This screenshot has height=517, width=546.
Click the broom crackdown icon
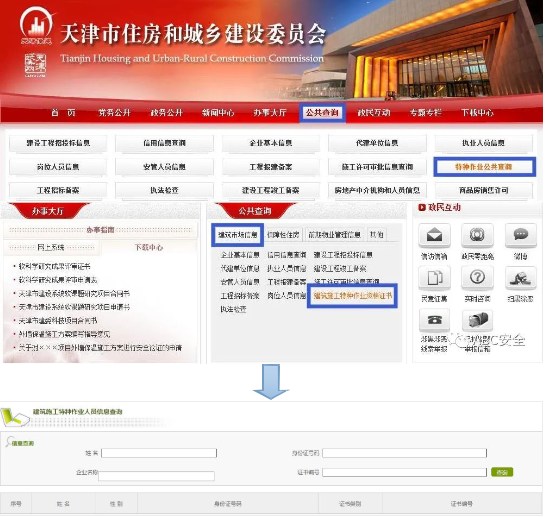[x=521, y=277]
